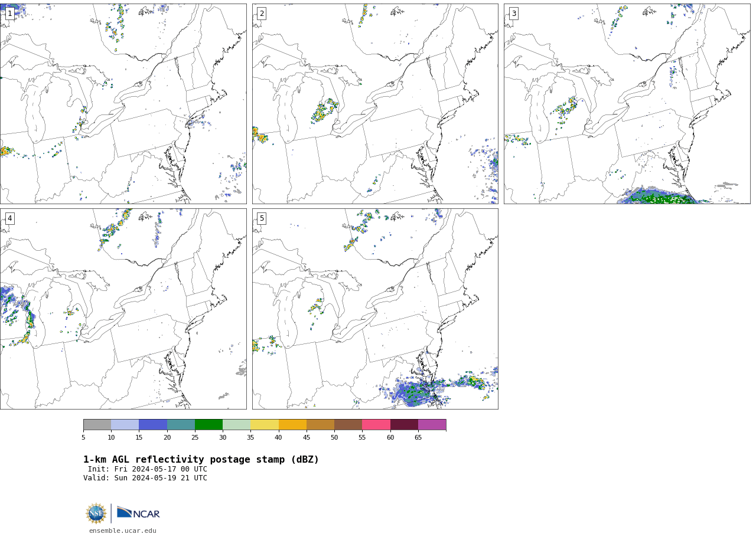
Task: Select the light lavender 10-15 dBZ swatch
Action: coord(125,425)
